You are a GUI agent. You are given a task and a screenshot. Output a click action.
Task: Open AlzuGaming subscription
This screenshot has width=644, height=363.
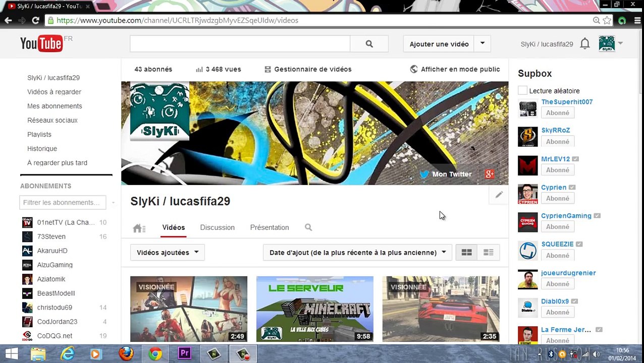coord(55,265)
